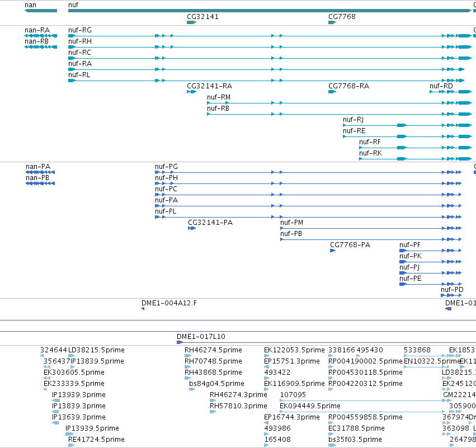This screenshot has width=476, height=448.
Task: Select protein isoform nuf-PM
Action: coord(292,223)
